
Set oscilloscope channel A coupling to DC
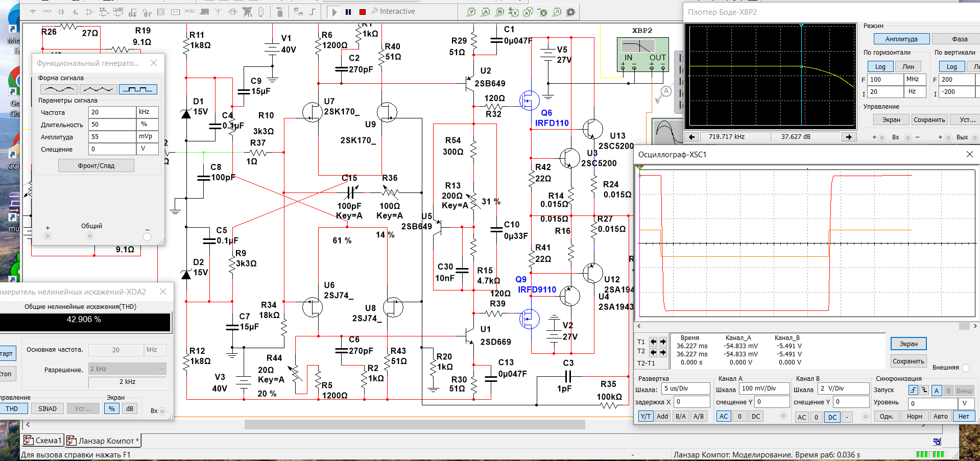[x=756, y=417]
